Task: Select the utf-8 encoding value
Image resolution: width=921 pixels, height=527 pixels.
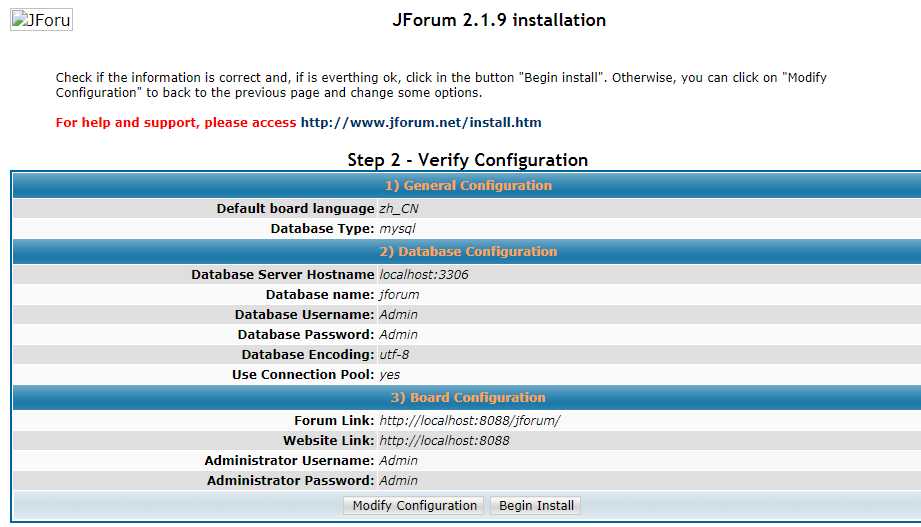Action: tap(394, 354)
